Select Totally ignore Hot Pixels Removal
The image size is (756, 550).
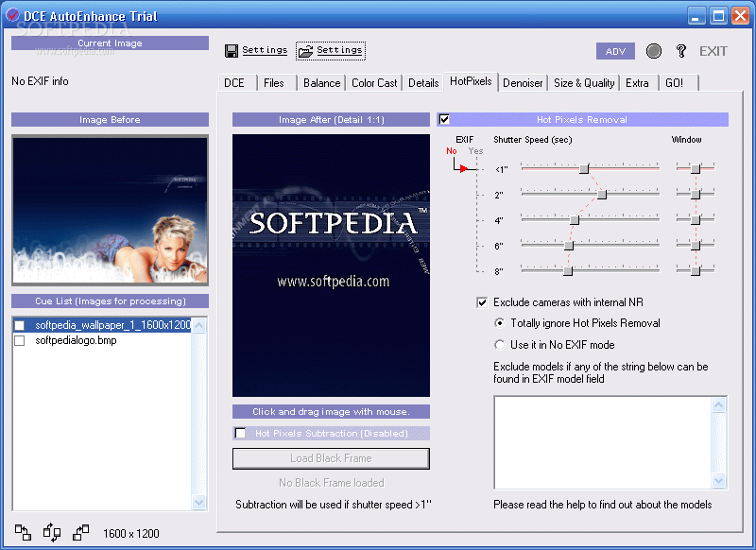tap(500, 323)
